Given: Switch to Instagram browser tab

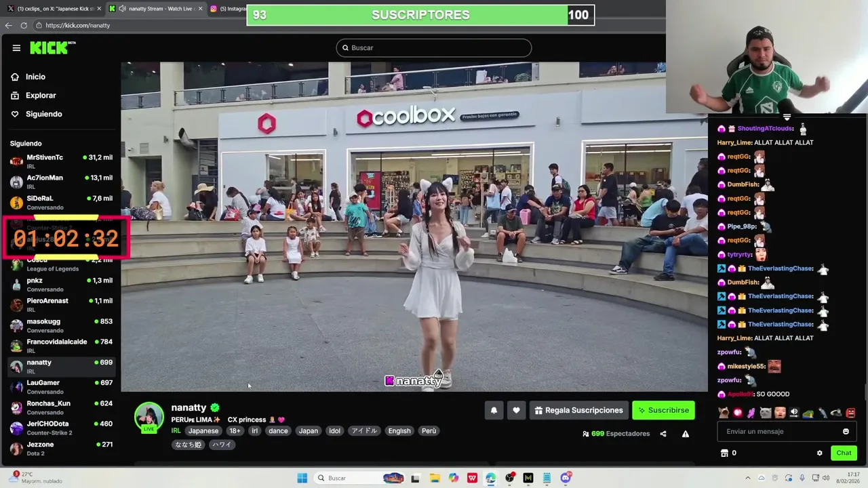Looking at the screenshot, I should [227, 9].
